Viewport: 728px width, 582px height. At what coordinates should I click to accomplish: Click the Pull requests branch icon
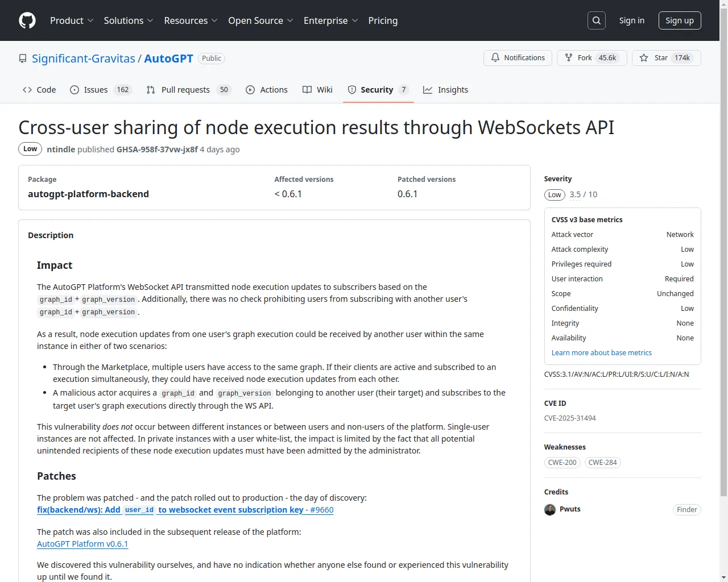(x=151, y=90)
